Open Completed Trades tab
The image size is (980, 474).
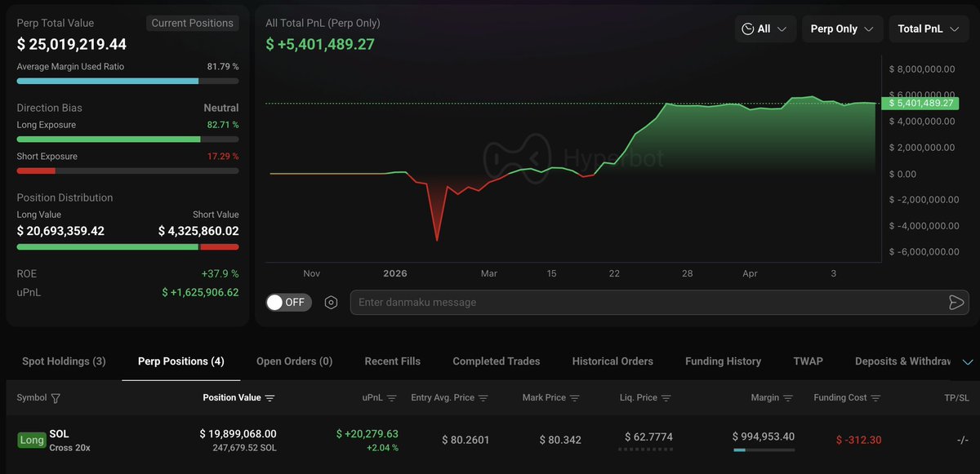497,361
